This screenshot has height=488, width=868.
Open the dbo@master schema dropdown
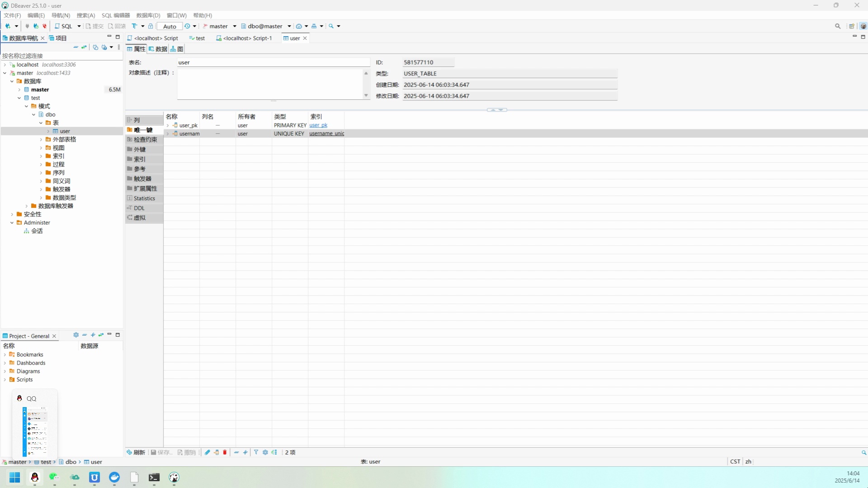[x=288, y=26]
